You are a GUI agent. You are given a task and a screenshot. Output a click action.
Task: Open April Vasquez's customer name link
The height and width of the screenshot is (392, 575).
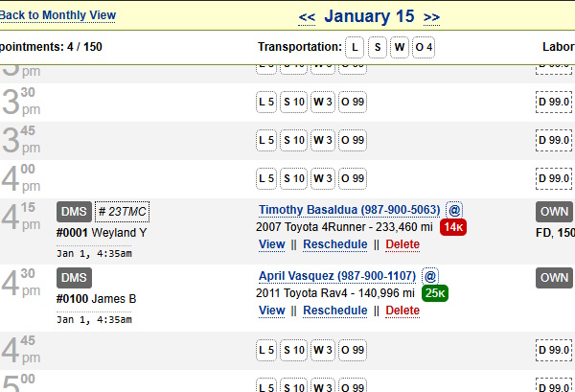pyautogui.click(x=337, y=275)
